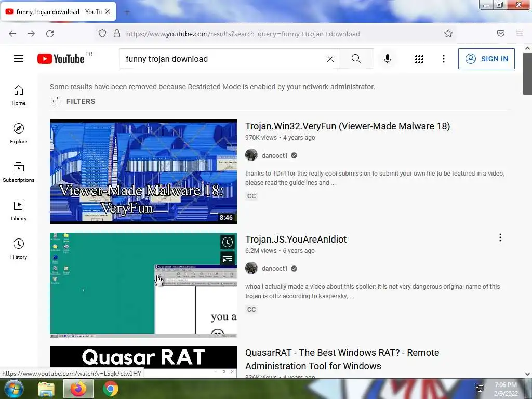This screenshot has height=399, width=532.
Task: Go forward with the browser forward arrow
Action: tap(31, 34)
